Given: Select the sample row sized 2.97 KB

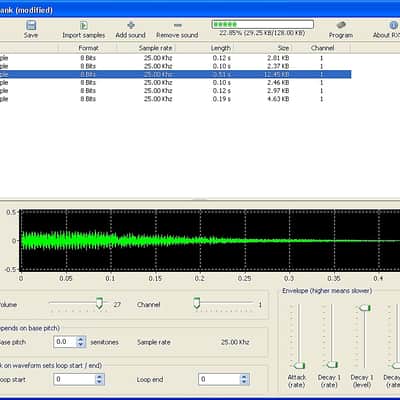Looking at the screenshot, I should pyautogui.click(x=175, y=91).
